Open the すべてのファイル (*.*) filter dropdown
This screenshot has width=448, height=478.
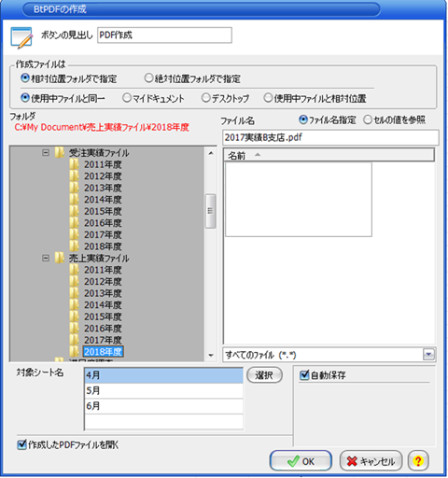point(428,354)
